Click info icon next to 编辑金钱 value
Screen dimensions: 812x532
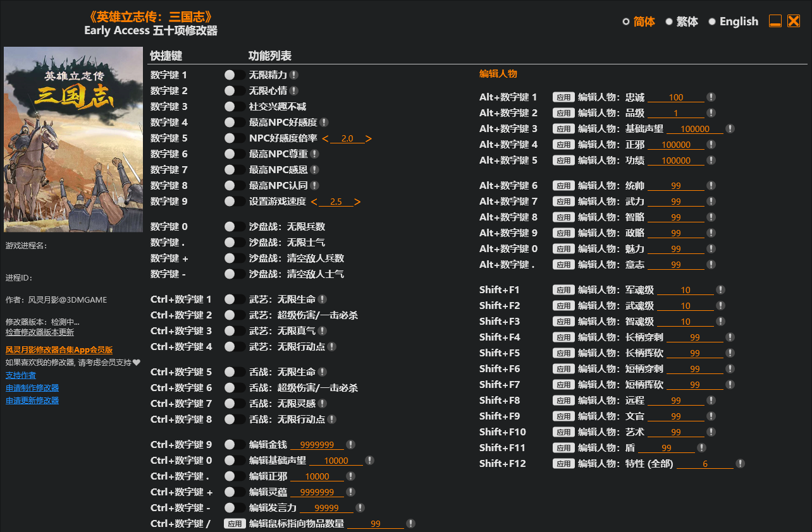point(350,445)
